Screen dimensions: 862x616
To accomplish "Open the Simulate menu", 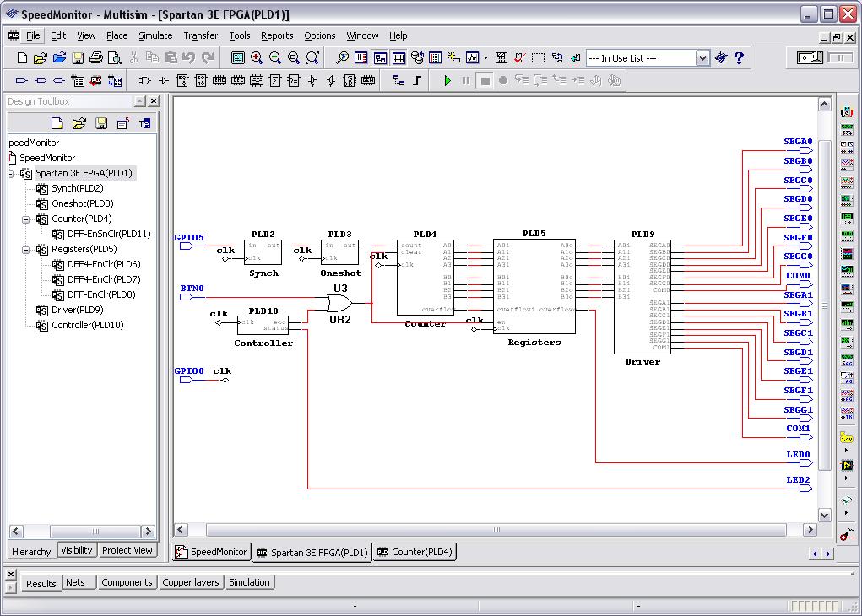I will pos(155,35).
